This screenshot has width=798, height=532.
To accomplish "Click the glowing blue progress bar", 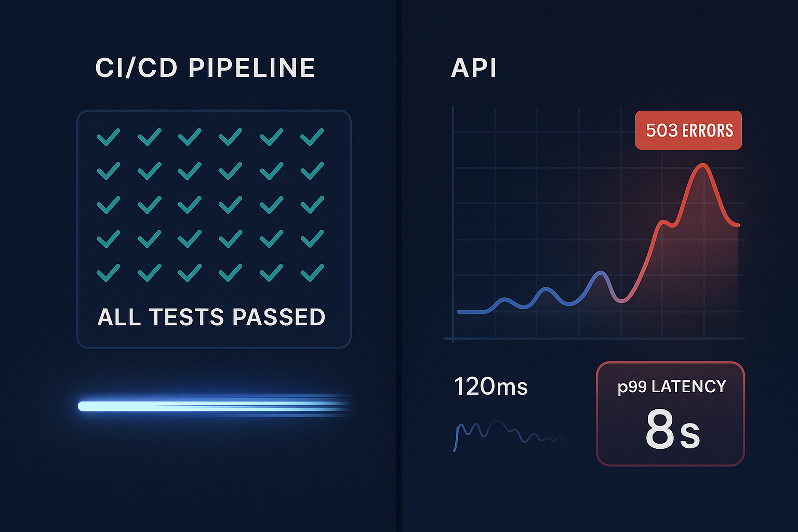I will point(216,406).
